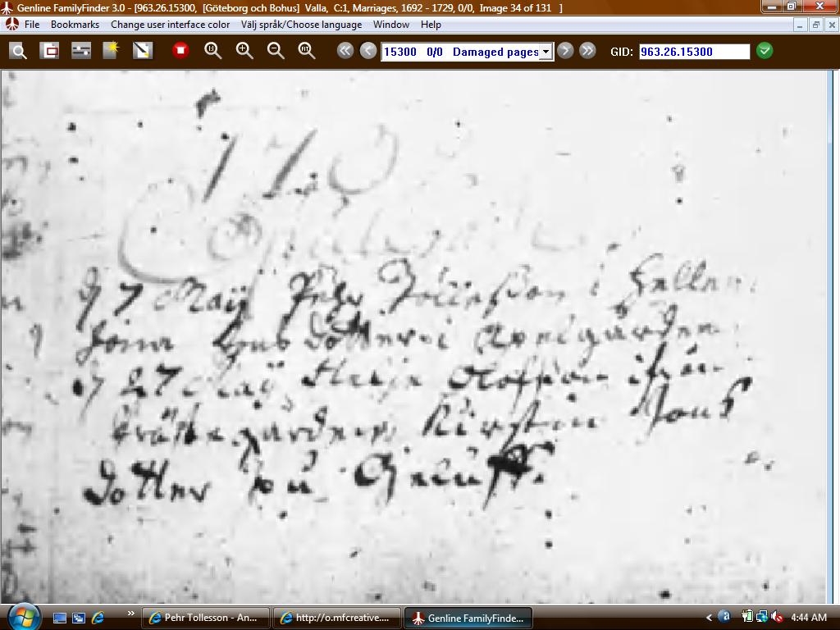The height and width of the screenshot is (630, 840).
Task: Open the File menu
Action: pos(32,25)
